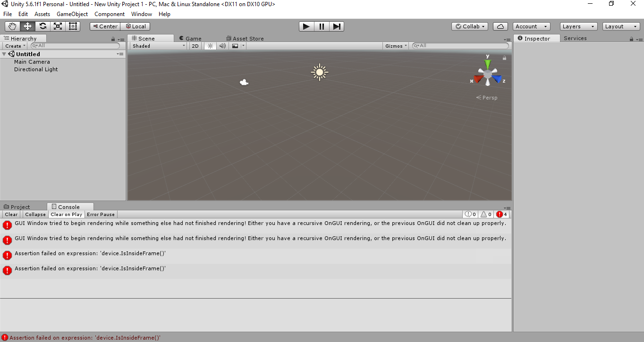Toggle scene lighting in Scene view
644x342 pixels.
pyautogui.click(x=210, y=46)
